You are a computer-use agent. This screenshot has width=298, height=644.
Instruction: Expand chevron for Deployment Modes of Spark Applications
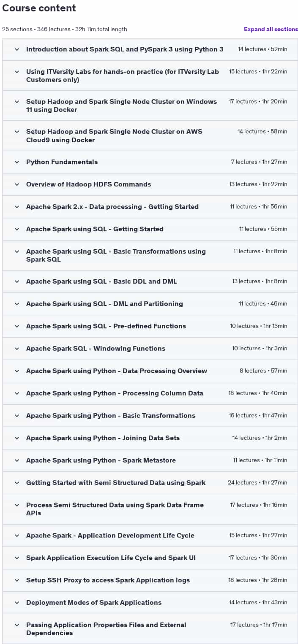pyautogui.click(x=17, y=603)
